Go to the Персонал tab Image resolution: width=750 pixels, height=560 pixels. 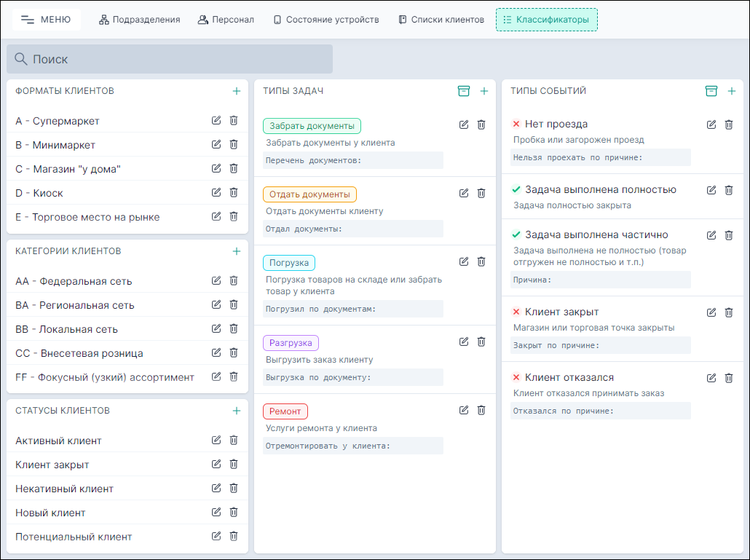pos(226,20)
